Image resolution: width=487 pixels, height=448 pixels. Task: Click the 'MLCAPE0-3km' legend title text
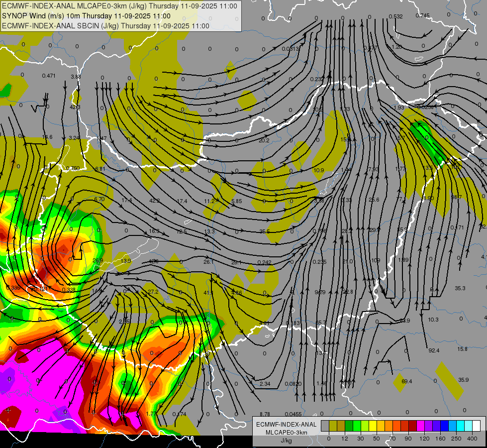(286, 433)
